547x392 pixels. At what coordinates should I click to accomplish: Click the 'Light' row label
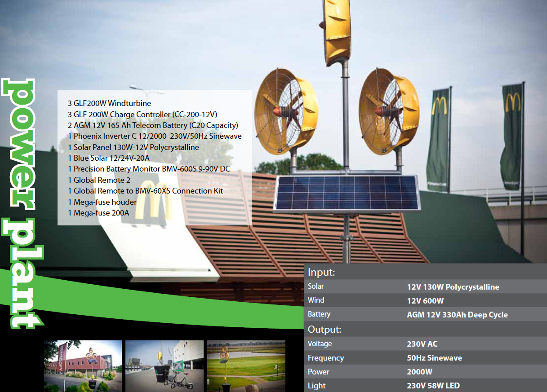(317, 386)
